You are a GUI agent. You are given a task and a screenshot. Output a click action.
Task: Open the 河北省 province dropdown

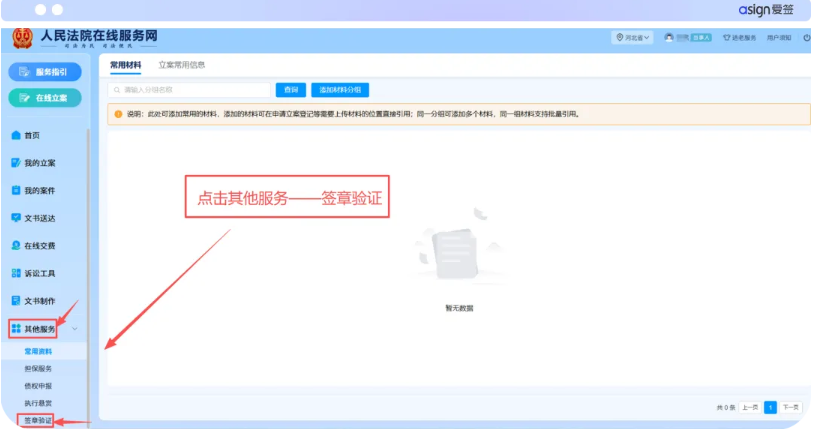(634, 38)
